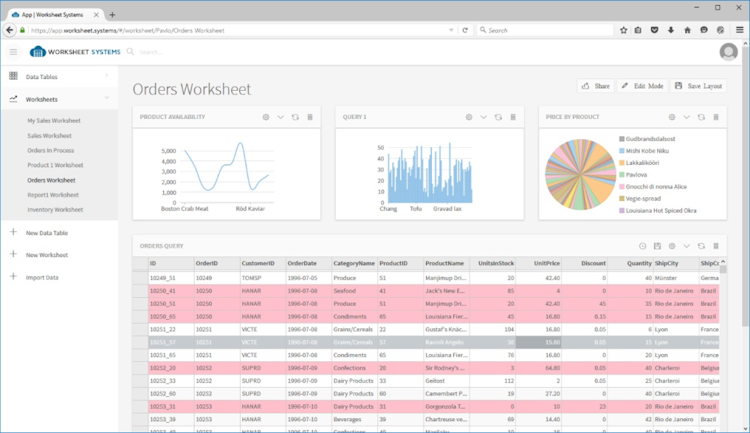Click the browser reload icon

(465, 30)
